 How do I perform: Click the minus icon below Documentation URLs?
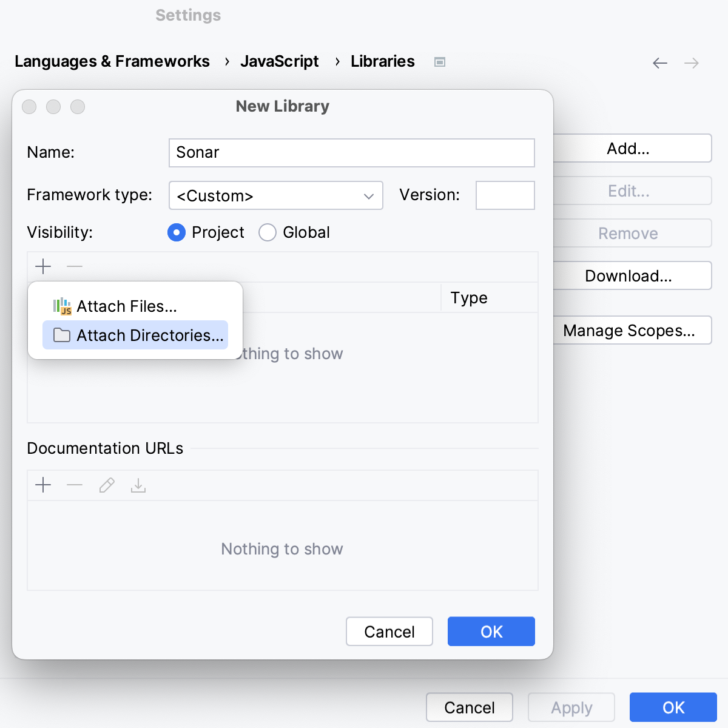tap(74, 485)
